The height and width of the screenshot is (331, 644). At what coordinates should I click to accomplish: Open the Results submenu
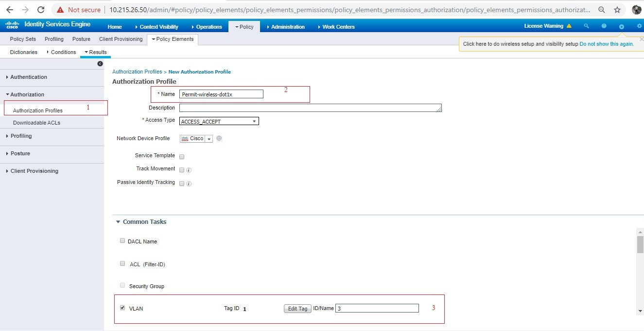(96, 52)
